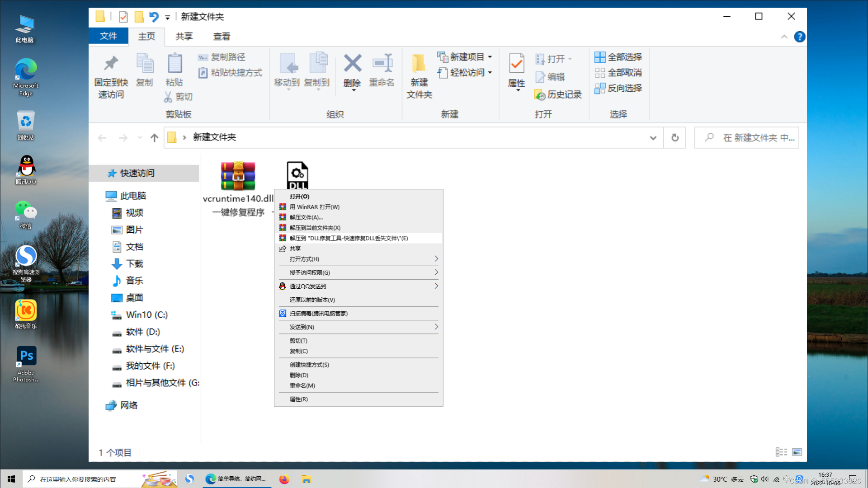Click the up-directory arrow
This screenshot has height=488, width=868.
pyautogui.click(x=154, y=138)
